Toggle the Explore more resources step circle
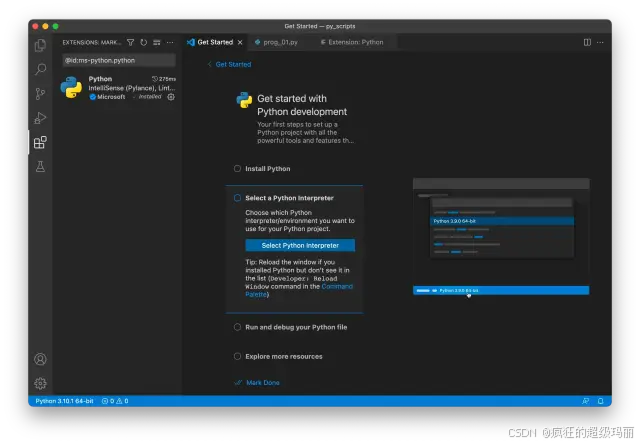The height and width of the screenshot is (444, 640). click(x=237, y=356)
